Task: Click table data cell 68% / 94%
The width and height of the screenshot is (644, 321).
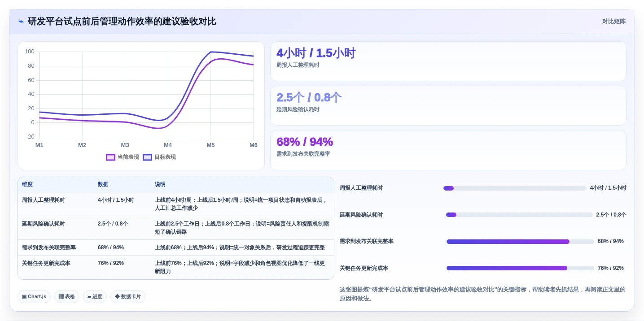Action: pyautogui.click(x=111, y=247)
